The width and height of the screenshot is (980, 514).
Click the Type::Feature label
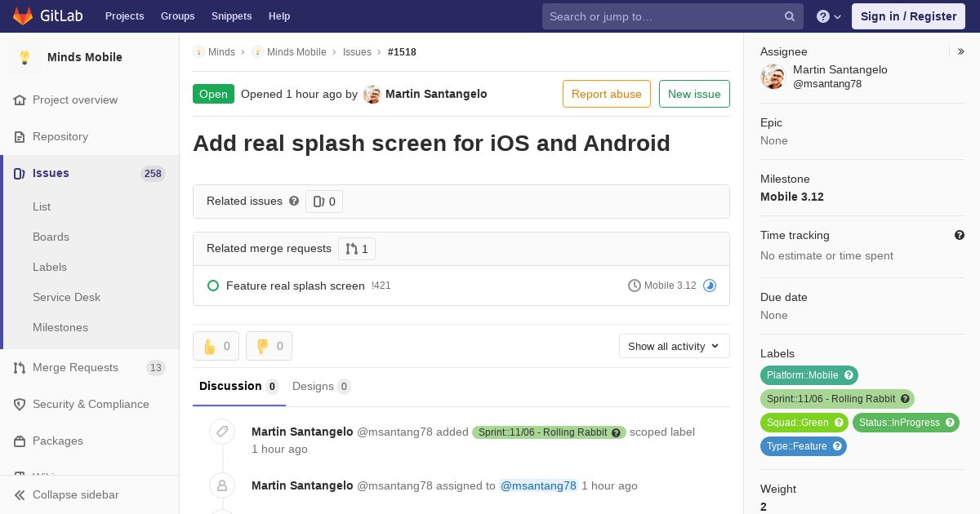[x=797, y=446]
